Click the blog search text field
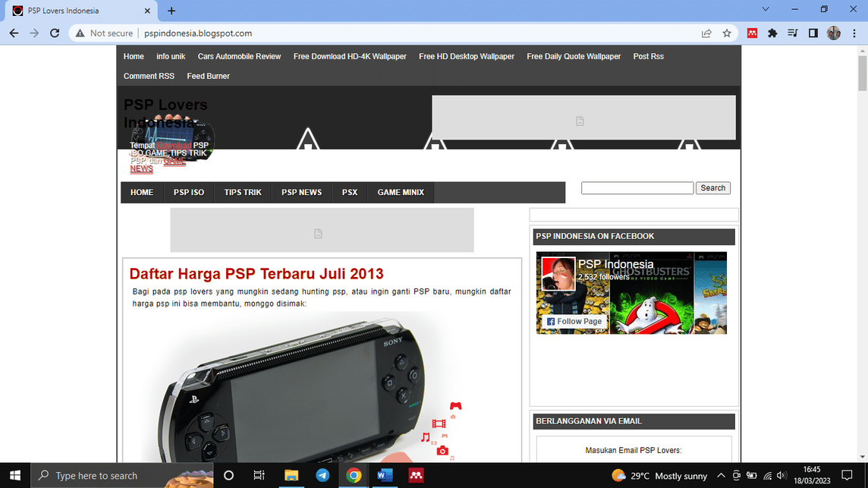This screenshot has width=868, height=488. point(637,187)
